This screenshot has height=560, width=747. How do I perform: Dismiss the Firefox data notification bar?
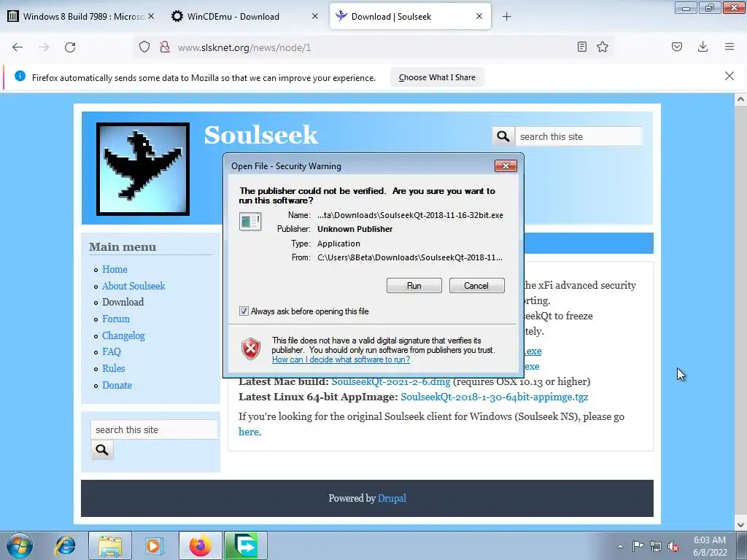point(729,76)
